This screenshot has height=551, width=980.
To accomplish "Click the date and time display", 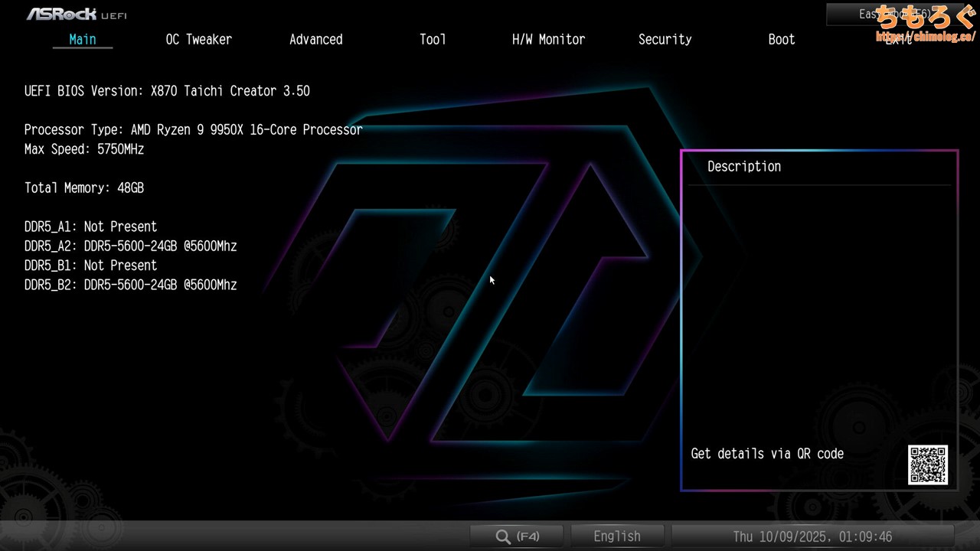I will point(812,536).
